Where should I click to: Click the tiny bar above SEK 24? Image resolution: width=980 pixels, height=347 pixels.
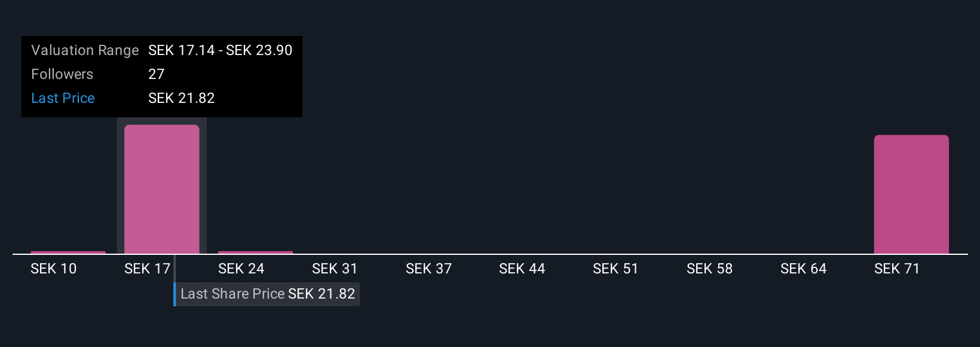point(255,252)
